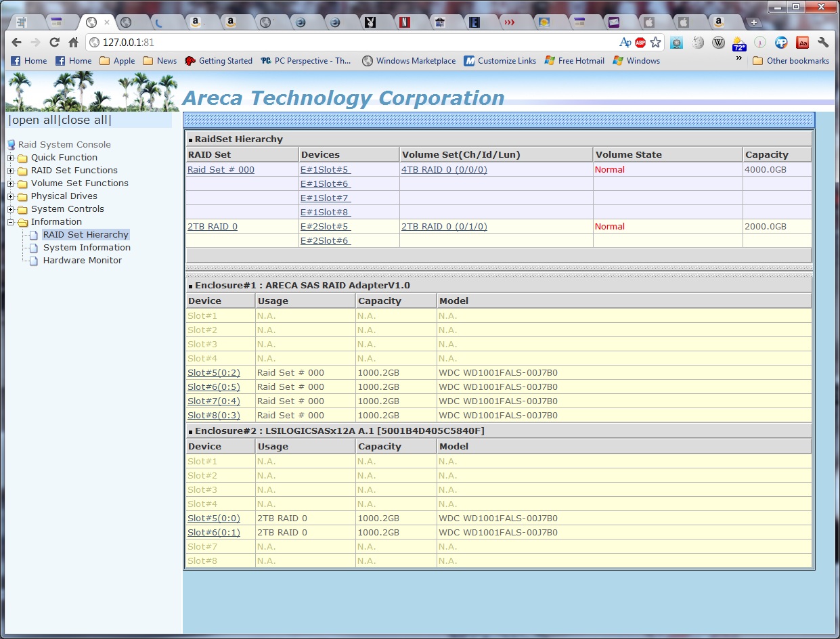Close the active 127.0.0.1 tab
The image size is (840, 639).
point(106,22)
